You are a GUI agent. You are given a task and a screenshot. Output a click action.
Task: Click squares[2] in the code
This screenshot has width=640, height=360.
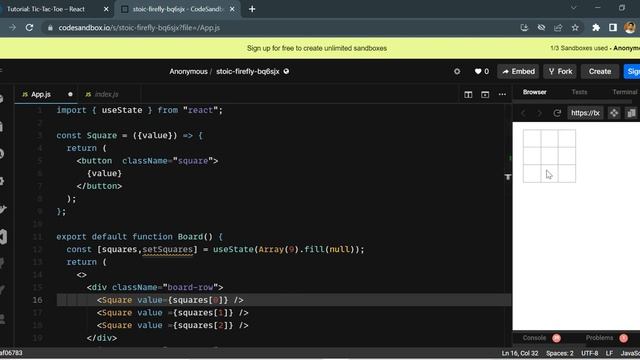(203, 325)
